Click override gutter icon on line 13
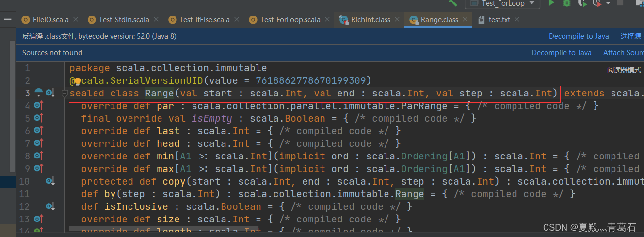The height and width of the screenshot is (237, 644). coord(38,219)
